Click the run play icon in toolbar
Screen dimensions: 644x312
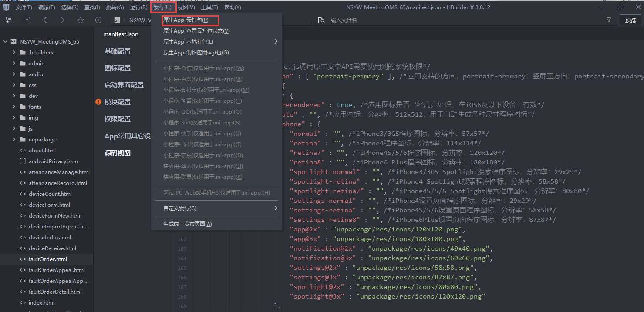98,20
